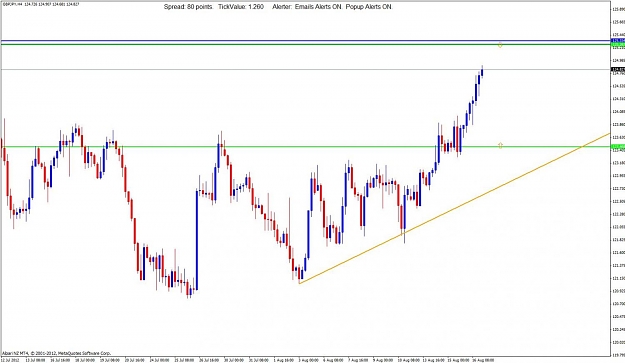Click the GBPJPY,H4 symbol label in the corner

12,5
